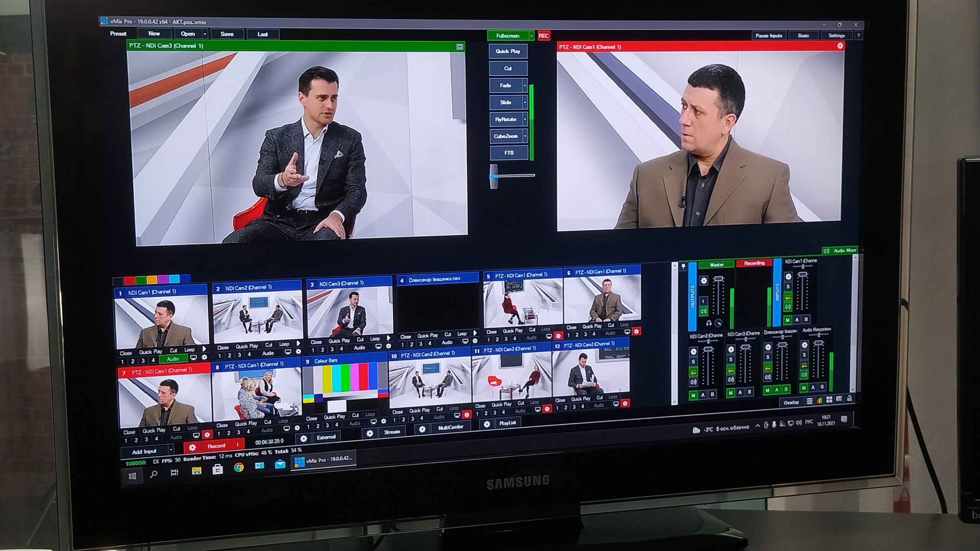Click the red REC button at top
980x551 pixels.
544,36
